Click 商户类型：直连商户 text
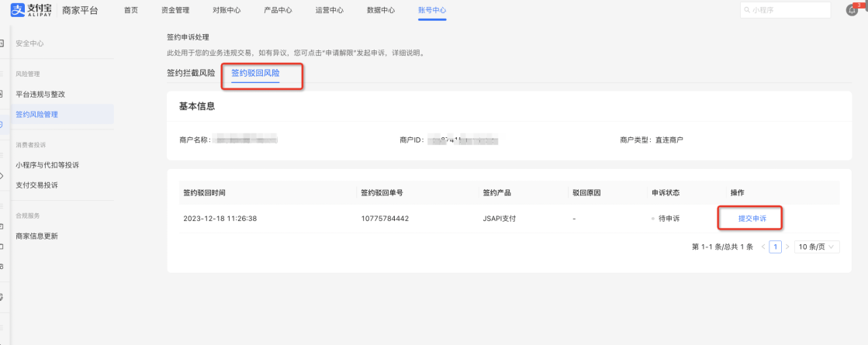This screenshot has width=868, height=345. pyautogui.click(x=652, y=140)
